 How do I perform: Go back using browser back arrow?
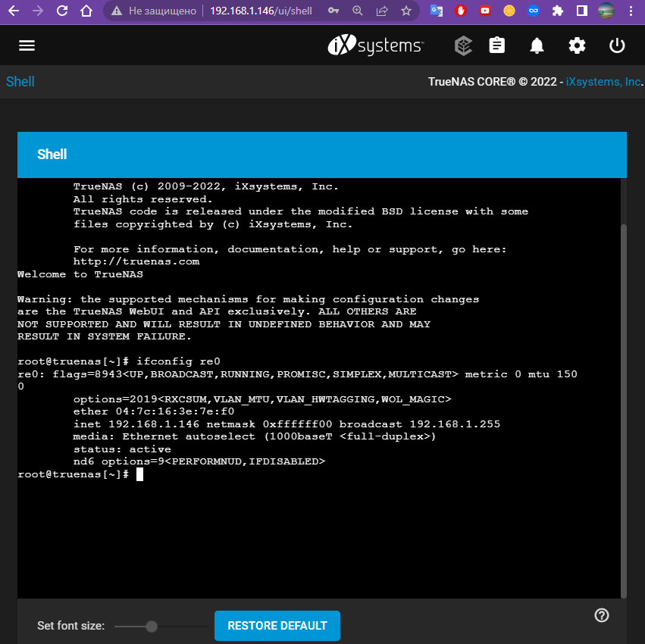(x=14, y=11)
